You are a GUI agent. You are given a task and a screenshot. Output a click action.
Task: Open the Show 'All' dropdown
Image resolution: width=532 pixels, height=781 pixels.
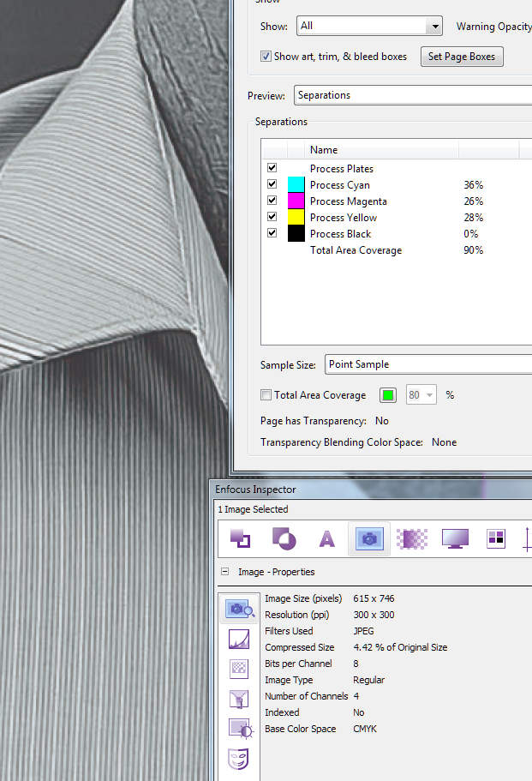[369, 26]
